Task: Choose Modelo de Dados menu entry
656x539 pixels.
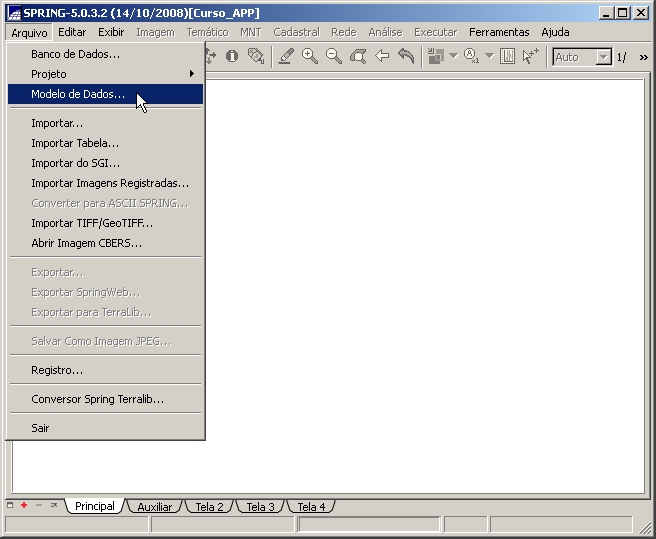Action: pos(78,94)
